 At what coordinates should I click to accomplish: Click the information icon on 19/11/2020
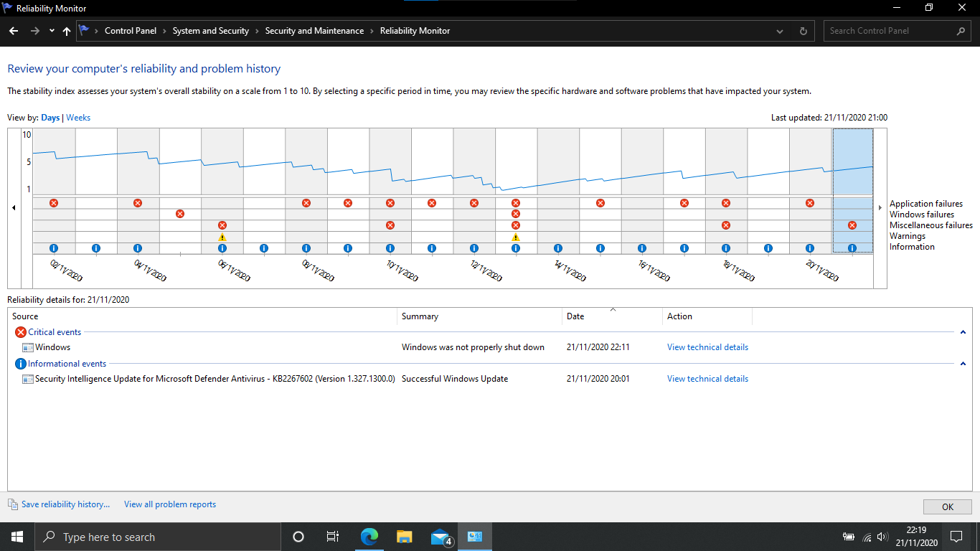pos(768,248)
